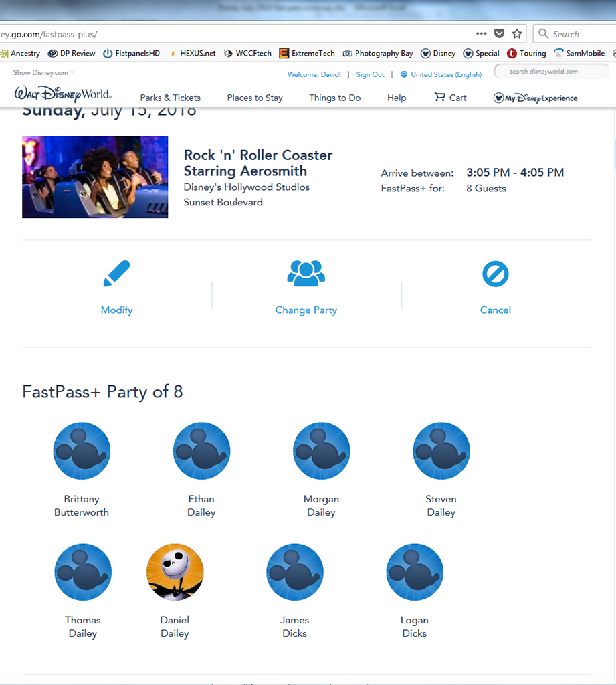
Task: Open the Photography Bay bookmark
Action: pyautogui.click(x=378, y=54)
